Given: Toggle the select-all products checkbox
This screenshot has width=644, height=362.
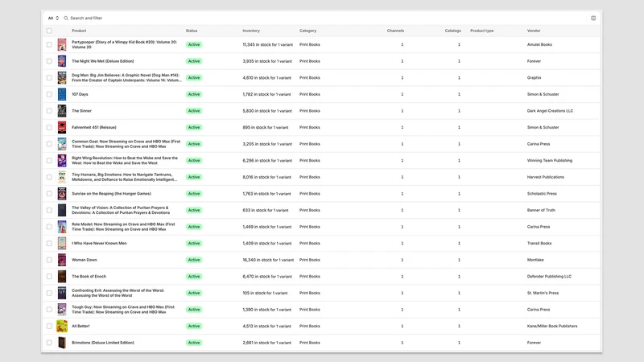Looking at the screenshot, I should coord(49,31).
